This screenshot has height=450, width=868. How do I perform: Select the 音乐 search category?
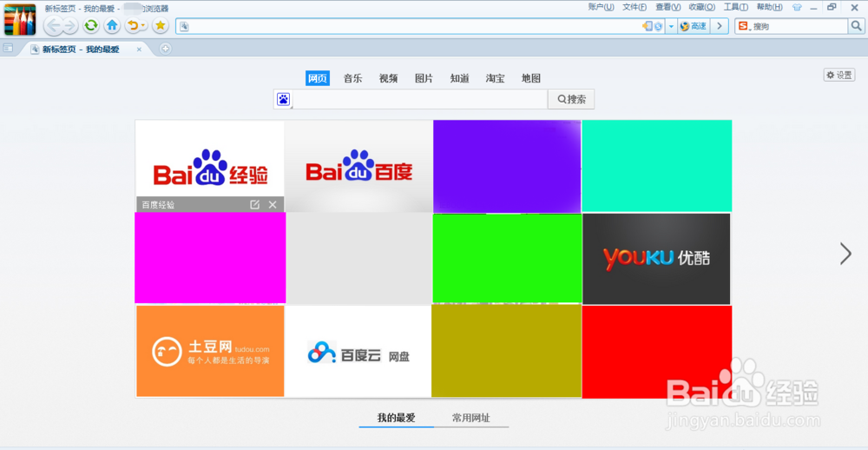[352, 78]
